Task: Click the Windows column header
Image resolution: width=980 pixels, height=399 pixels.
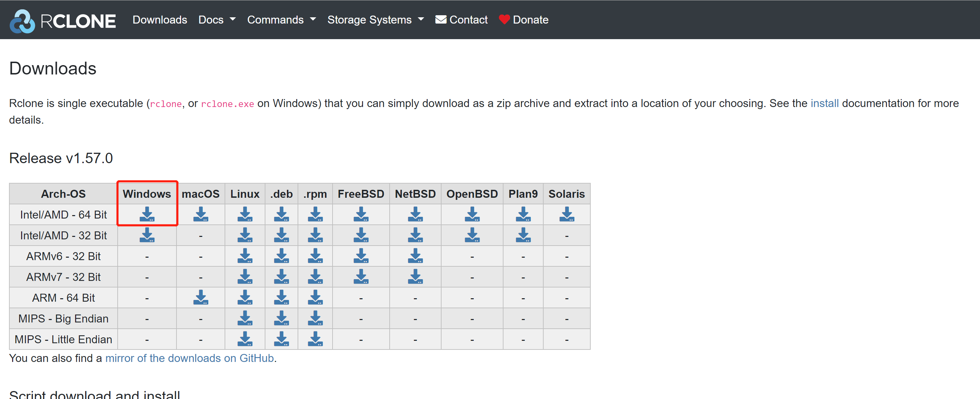Action: click(x=147, y=194)
